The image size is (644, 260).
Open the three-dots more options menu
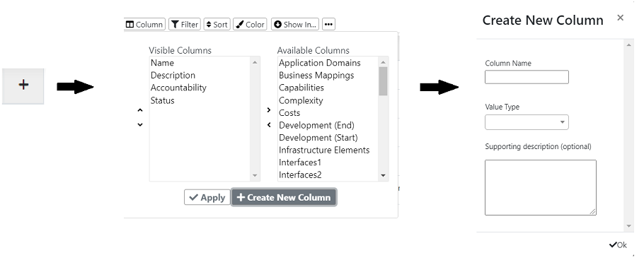coord(328,25)
